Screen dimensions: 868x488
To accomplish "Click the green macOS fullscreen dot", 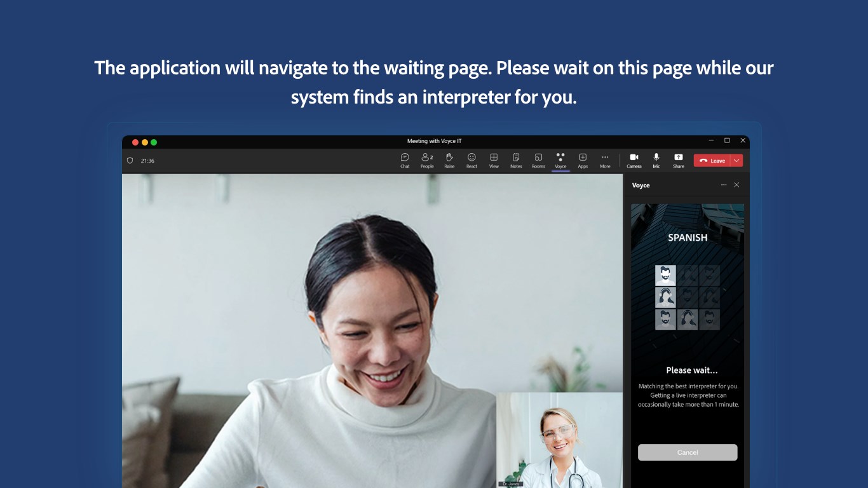I will tap(154, 142).
